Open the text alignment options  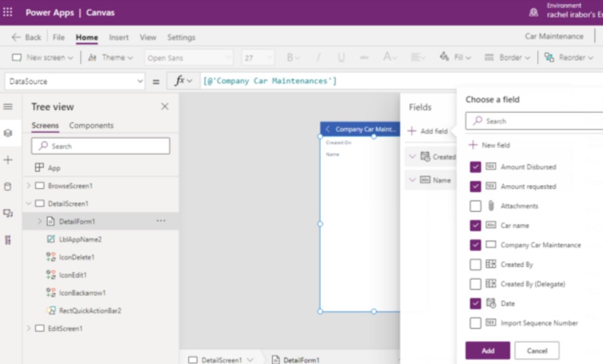(418, 58)
